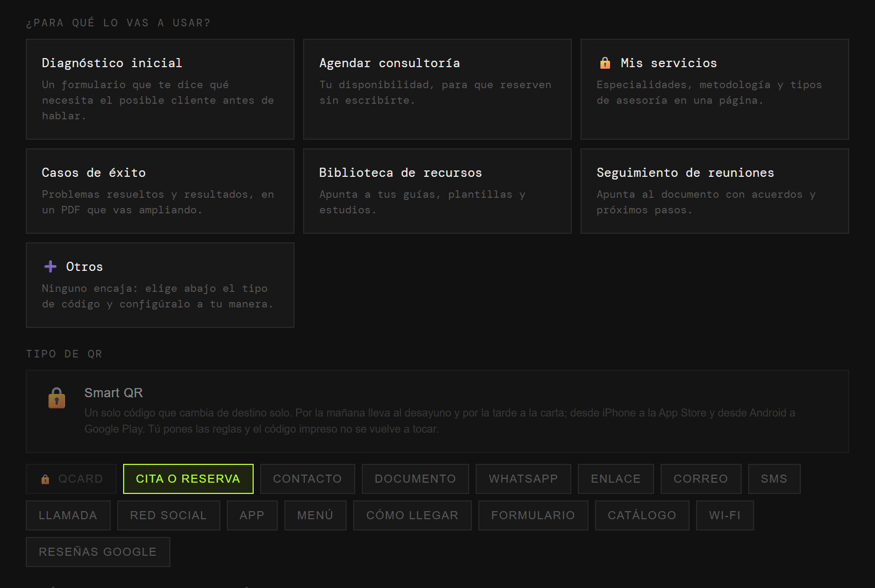The width and height of the screenshot is (875, 588).
Task: Click the 'Tu disponibilidad, para que reserven' description
Action: 435,92
